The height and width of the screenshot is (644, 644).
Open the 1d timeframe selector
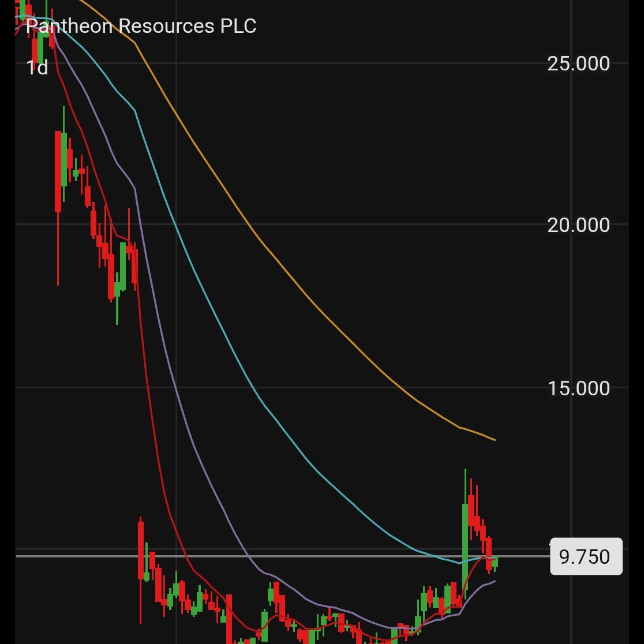[x=37, y=67]
